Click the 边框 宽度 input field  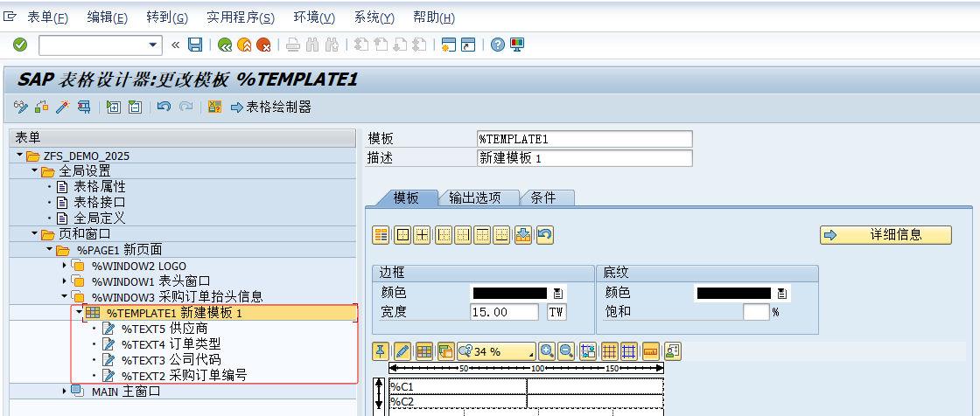pyautogui.click(x=504, y=312)
